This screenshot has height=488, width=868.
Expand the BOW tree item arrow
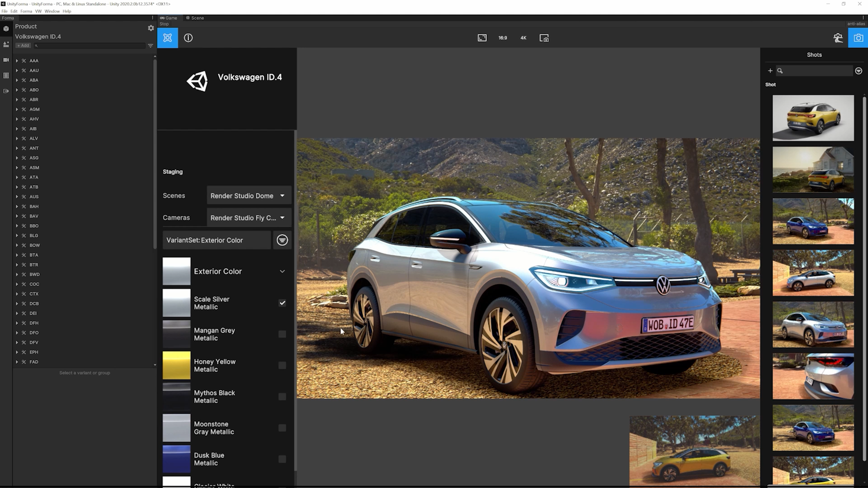tap(17, 245)
